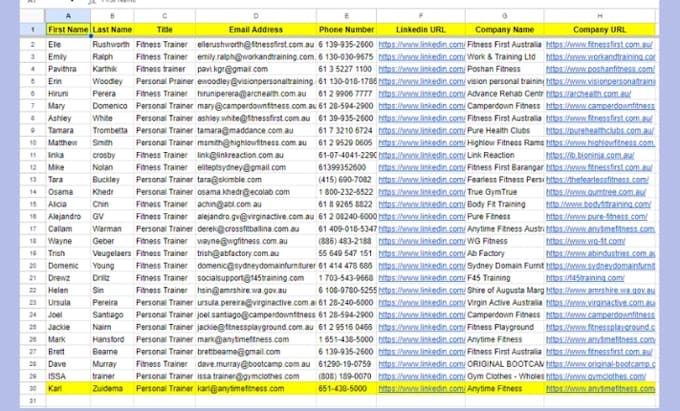Open bodyfittraining.com company link
The image size is (680, 411).
[598, 204]
